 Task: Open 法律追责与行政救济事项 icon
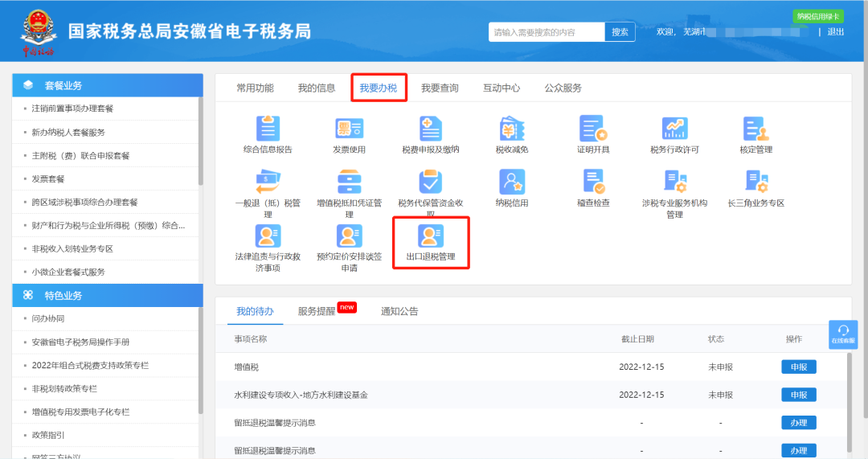(268, 236)
